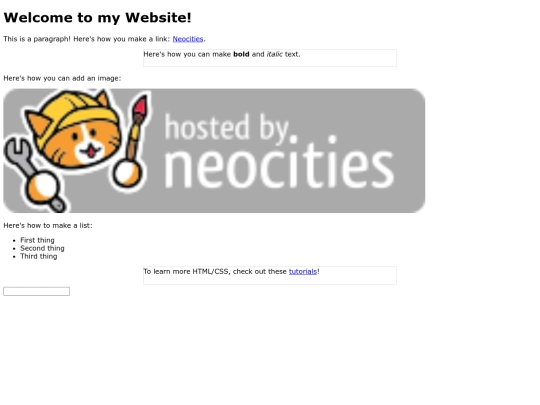Click the "To learn more HTML/CSS" text

tap(186, 271)
